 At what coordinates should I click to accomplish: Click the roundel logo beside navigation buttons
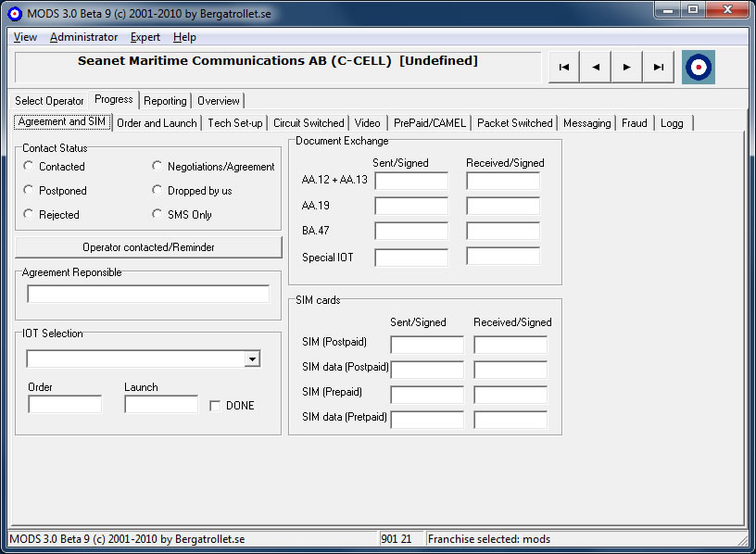[699, 68]
